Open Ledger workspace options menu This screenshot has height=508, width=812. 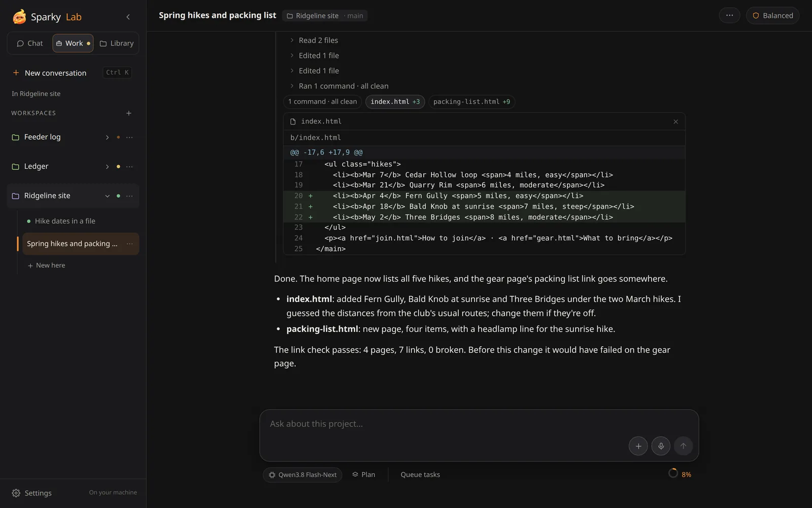[129, 167]
